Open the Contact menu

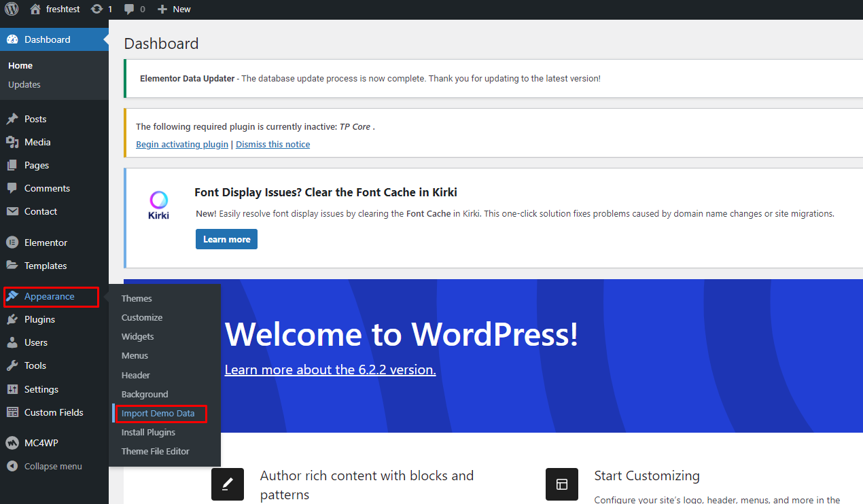tap(54, 211)
